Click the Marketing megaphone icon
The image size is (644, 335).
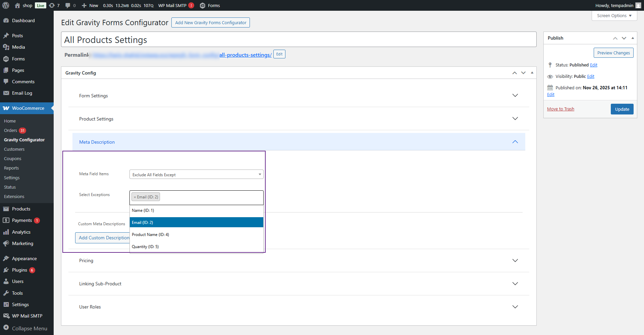6,243
